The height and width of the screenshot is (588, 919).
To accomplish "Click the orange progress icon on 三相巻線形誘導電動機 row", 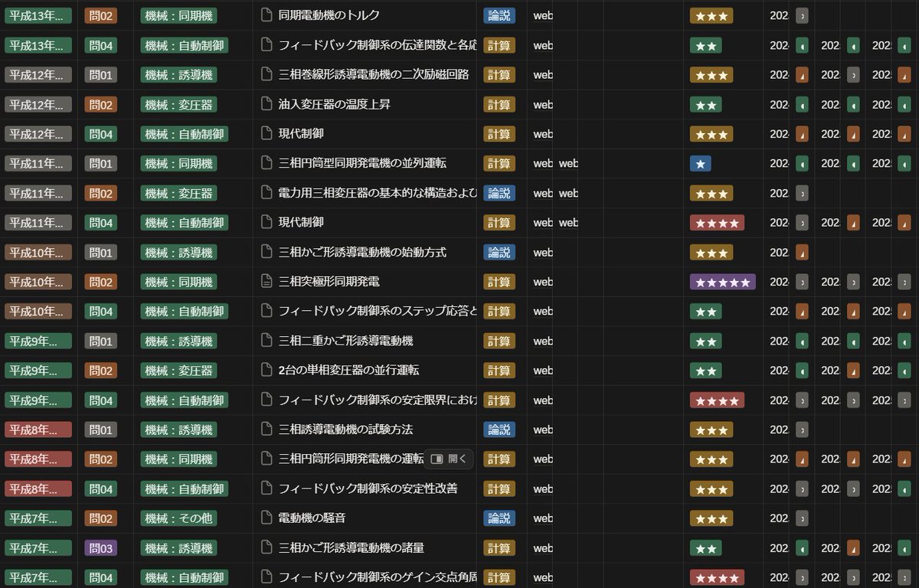I will click(x=801, y=75).
